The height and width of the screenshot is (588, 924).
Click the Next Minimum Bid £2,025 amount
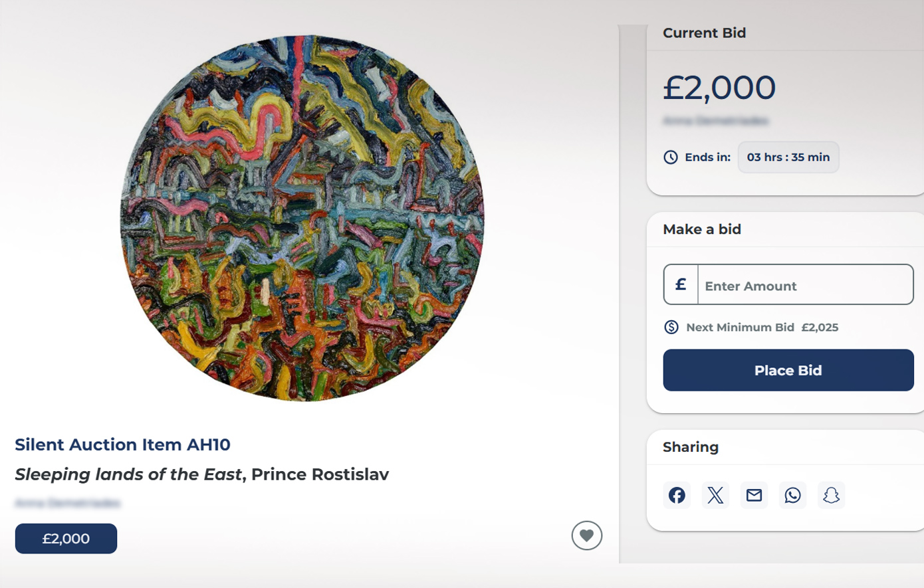click(x=819, y=327)
